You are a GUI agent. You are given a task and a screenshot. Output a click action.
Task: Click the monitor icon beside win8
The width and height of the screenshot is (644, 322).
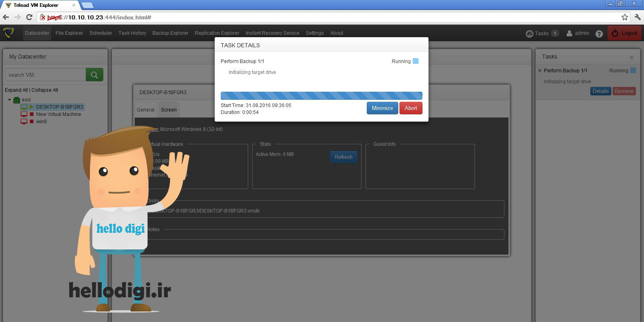(24, 122)
